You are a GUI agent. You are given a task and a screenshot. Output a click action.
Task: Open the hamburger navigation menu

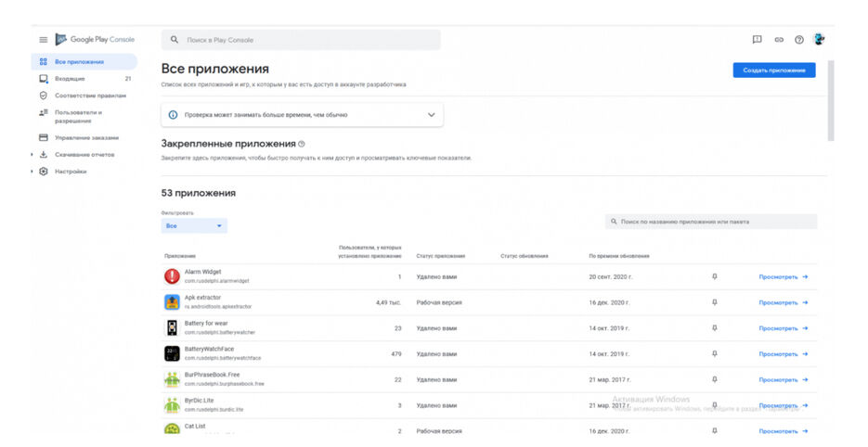(x=43, y=40)
